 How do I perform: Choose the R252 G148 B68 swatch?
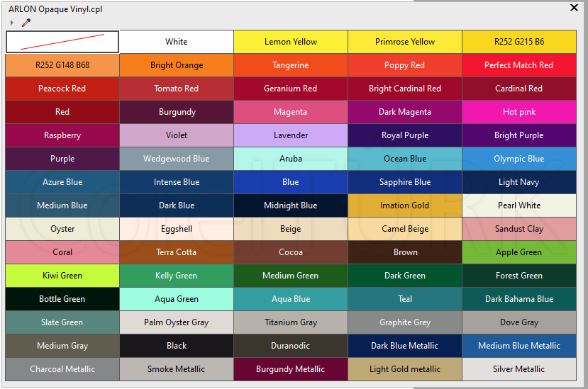click(x=62, y=65)
